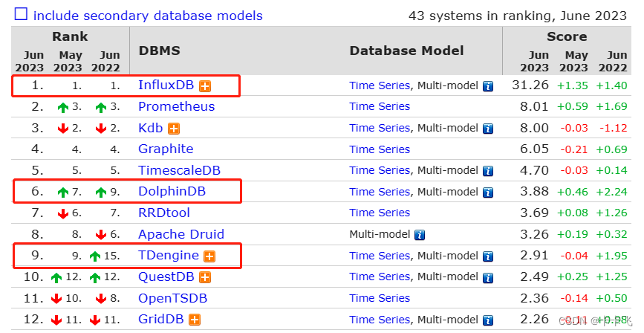Open the Kdb link
This screenshot has height=333, width=644.
pyautogui.click(x=151, y=128)
